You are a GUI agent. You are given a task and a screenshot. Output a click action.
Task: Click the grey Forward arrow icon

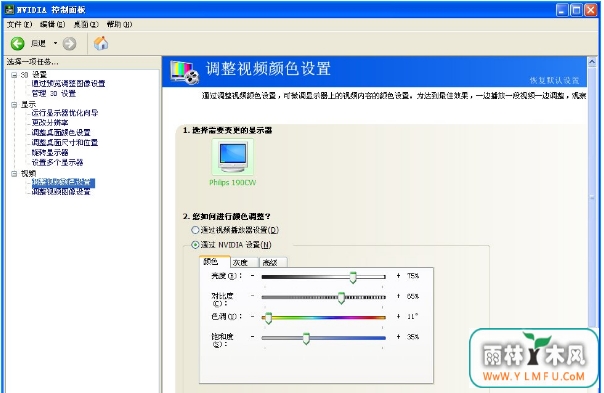point(69,44)
